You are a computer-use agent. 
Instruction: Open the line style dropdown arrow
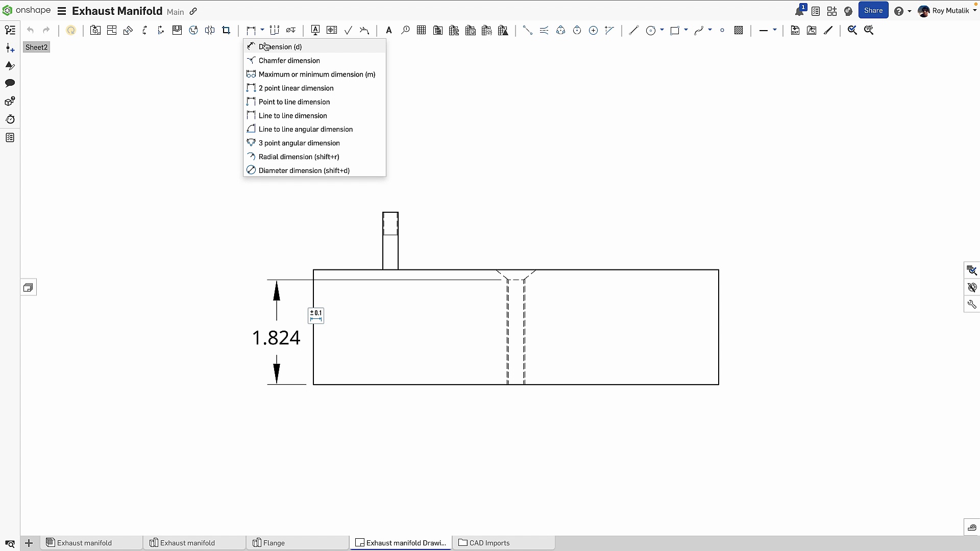[x=775, y=30]
